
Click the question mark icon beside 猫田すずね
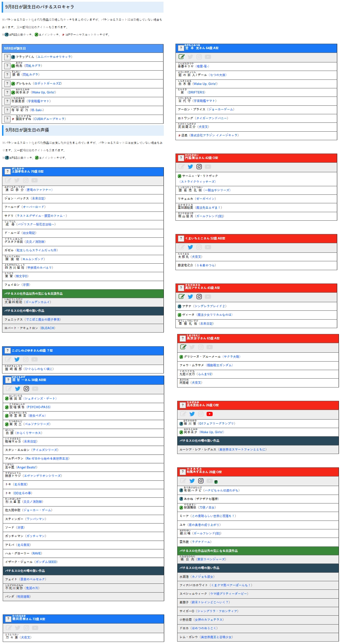point(7,119)
